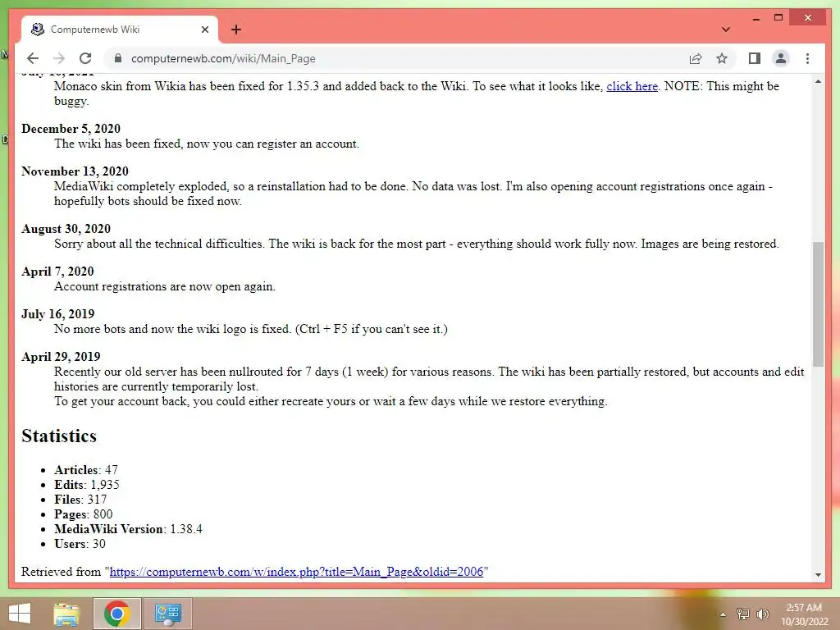Image resolution: width=840 pixels, height=630 pixels.
Task: Click the Computernewb tab favicon
Action: [x=38, y=30]
